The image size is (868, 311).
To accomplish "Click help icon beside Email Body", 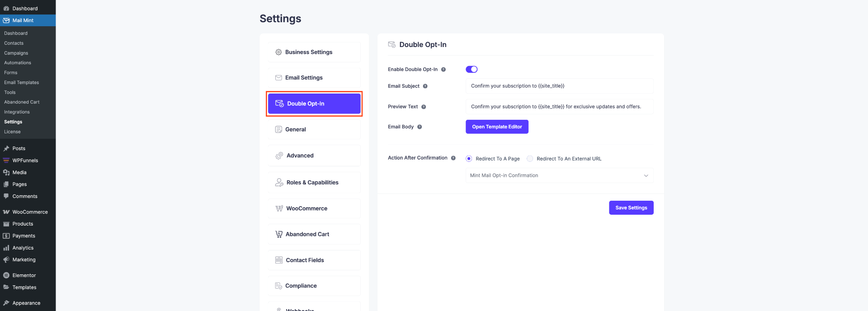I will (420, 127).
